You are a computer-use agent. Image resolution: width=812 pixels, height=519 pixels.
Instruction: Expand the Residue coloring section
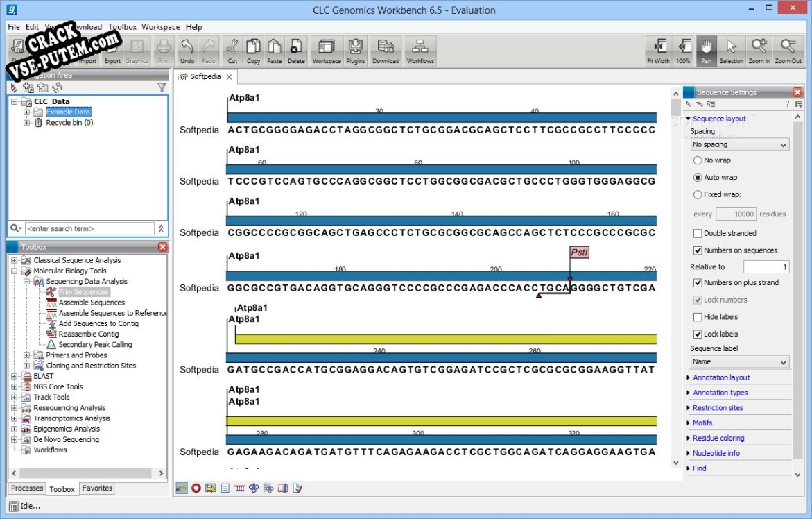pyautogui.click(x=718, y=438)
